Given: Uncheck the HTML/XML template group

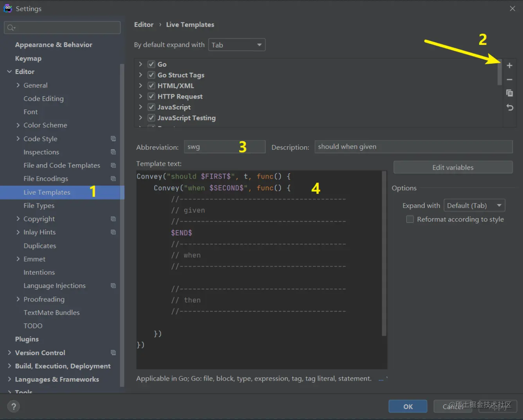Looking at the screenshot, I should point(151,85).
